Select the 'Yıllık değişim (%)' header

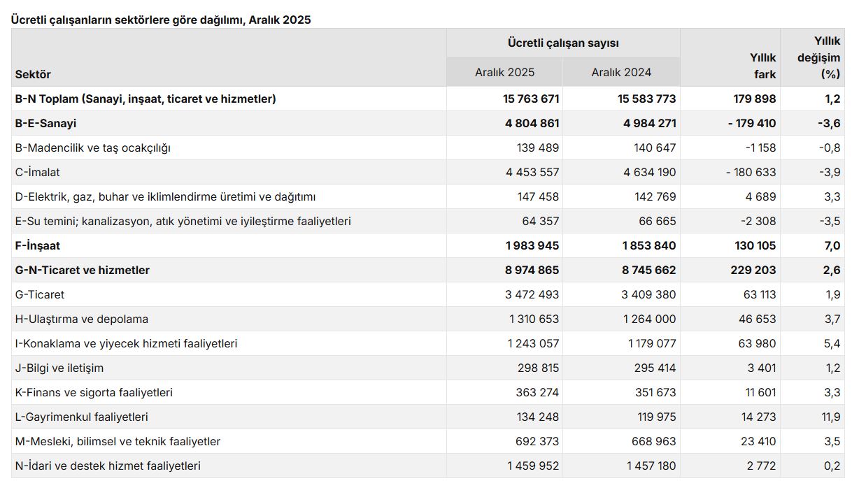coord(818,57)
